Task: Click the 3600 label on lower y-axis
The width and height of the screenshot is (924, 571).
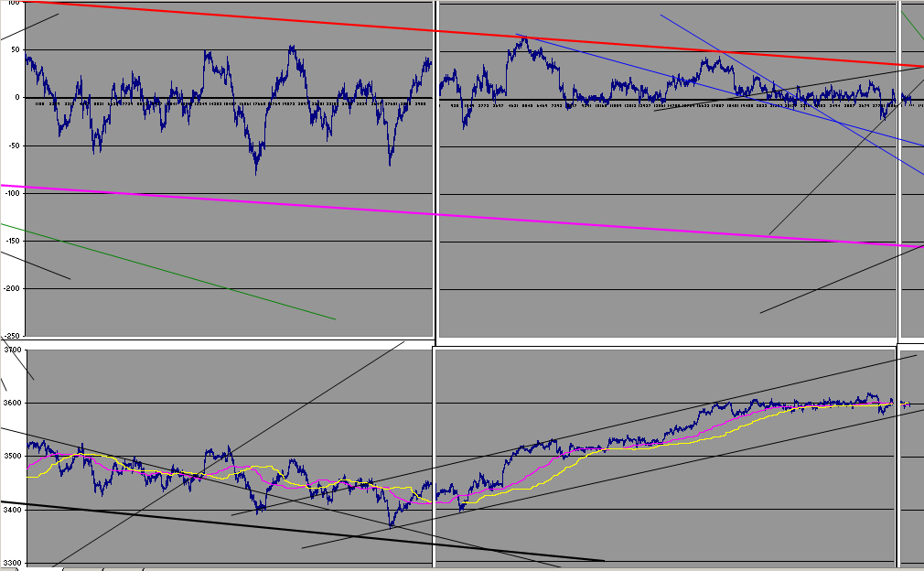Action: pyautogui.click(x=13, y=403)
